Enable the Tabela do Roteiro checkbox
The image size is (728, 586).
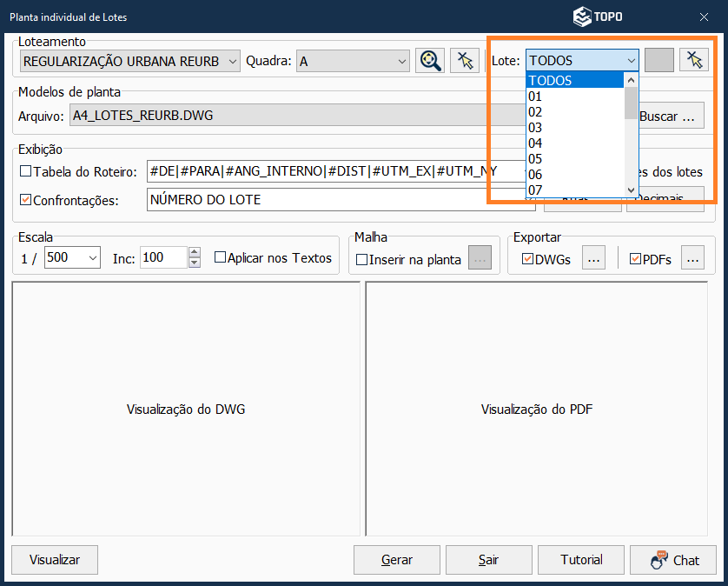(x=25, y=172)
